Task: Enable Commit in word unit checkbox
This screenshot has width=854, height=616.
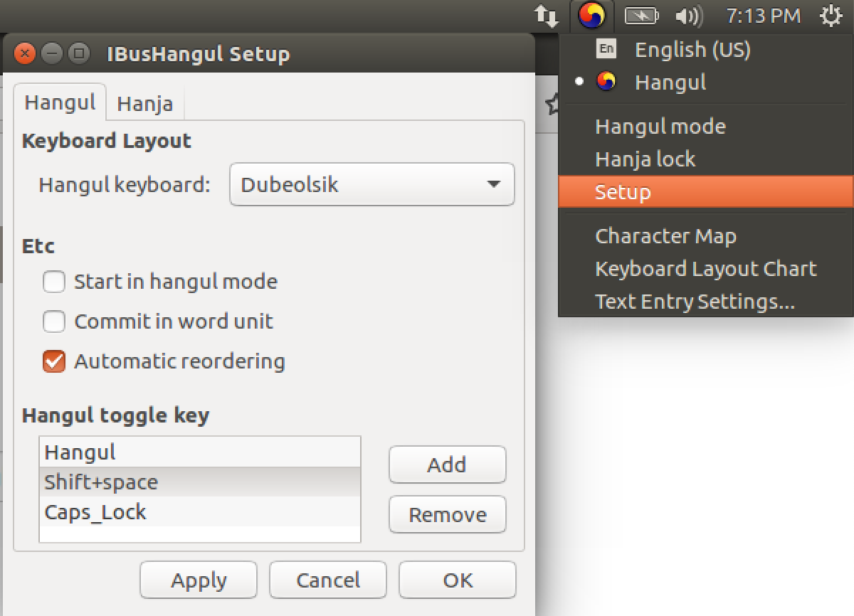Action: point(54,322)
